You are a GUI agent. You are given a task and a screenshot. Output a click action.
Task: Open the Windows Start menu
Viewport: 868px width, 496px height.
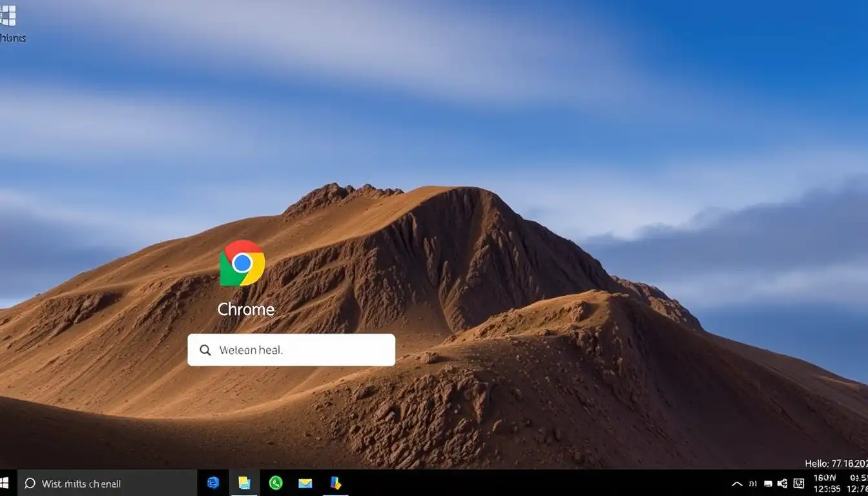click(x=5, y=482)
